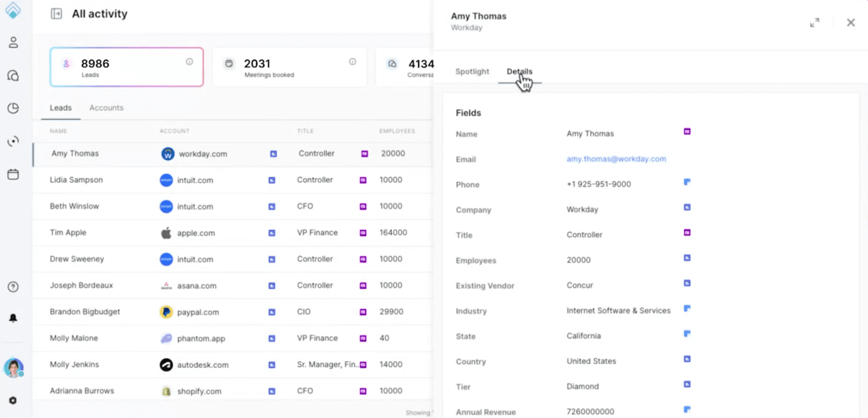Open notifications bell icon
This screenshot has height=418, width=868.
pos(13,318)
